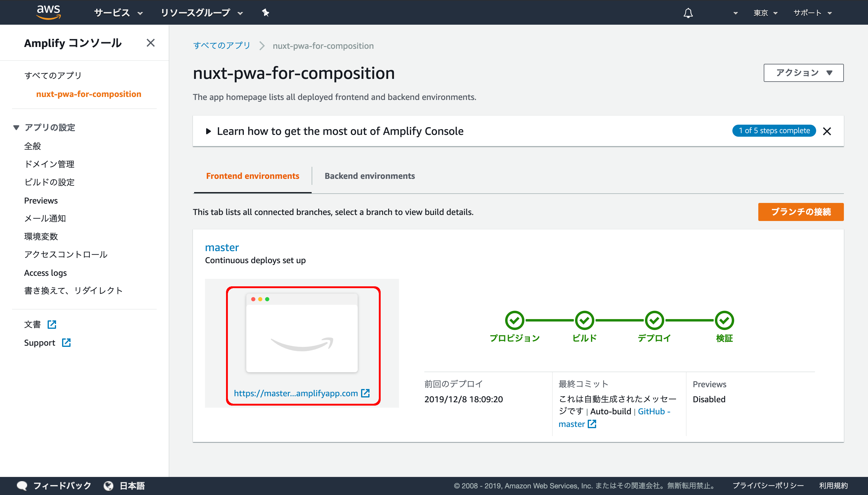Click the nuxt-pwa-for-composition breadcrumb text
Image resolution: width=868 pixels, height=495 pixels.
coord(323,45)
